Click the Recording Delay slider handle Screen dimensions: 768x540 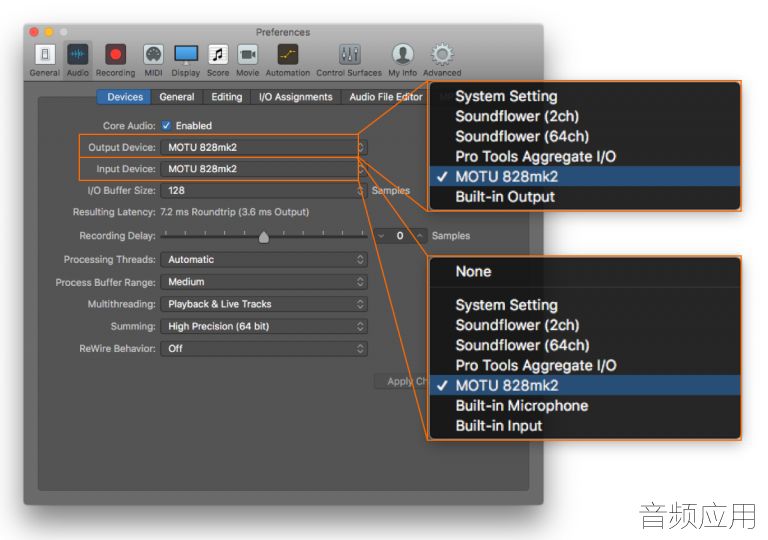click(264, 237)
